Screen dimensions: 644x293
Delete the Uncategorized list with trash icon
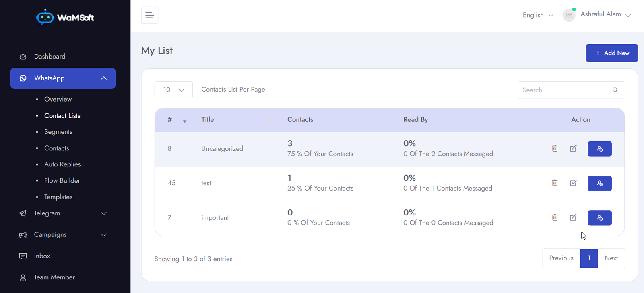click(x=555, y=148)
